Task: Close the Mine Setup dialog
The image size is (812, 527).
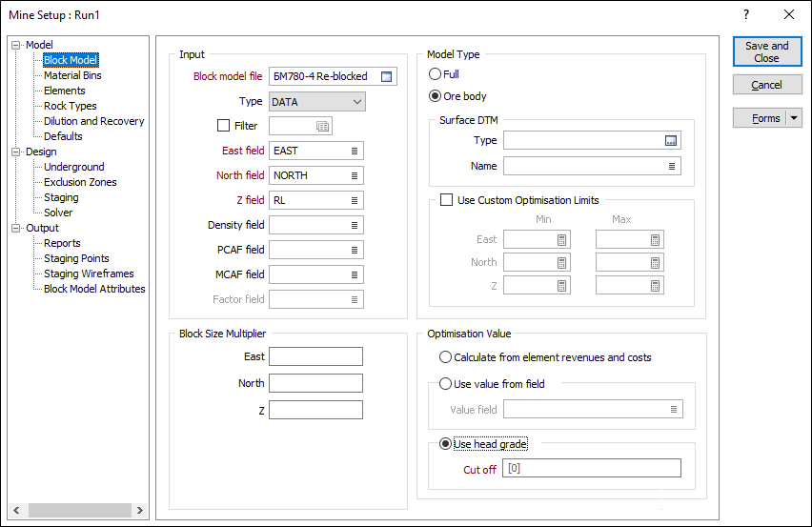Action: point(789,14)
